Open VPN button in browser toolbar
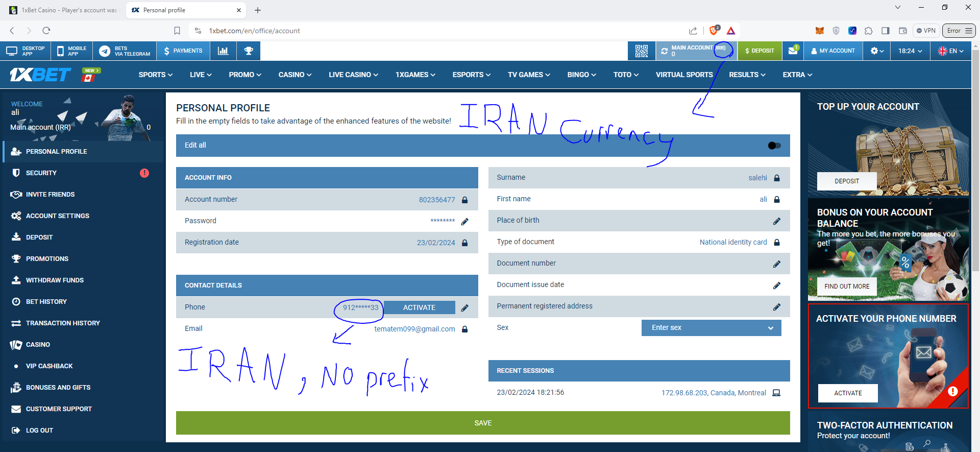This screenshot has height=452, width=980. (x=926, y=31)
